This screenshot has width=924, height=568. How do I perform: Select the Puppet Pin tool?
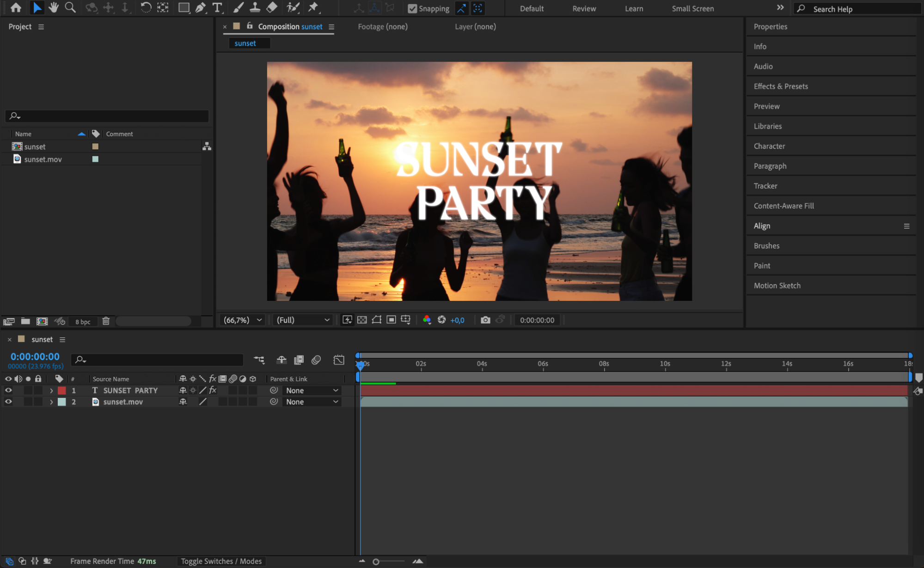tap(313, 7)
